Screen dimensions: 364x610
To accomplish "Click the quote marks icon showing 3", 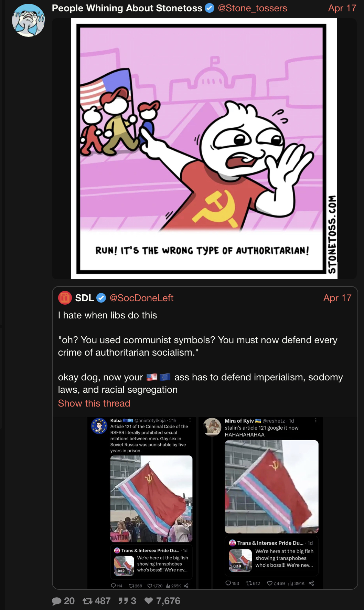I will click(123, 601).
